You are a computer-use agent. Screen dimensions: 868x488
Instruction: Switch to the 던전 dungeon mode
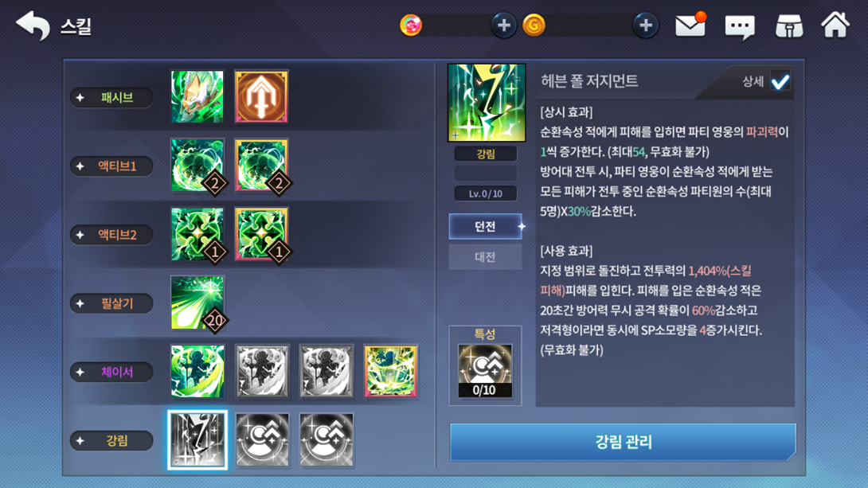pyautogui.click(x=486, y=226)
